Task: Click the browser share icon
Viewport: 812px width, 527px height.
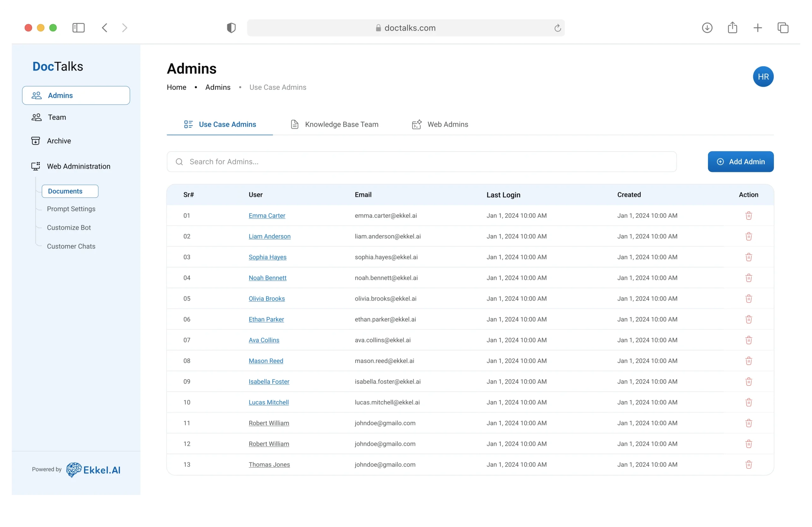Action: click(732, 28)
